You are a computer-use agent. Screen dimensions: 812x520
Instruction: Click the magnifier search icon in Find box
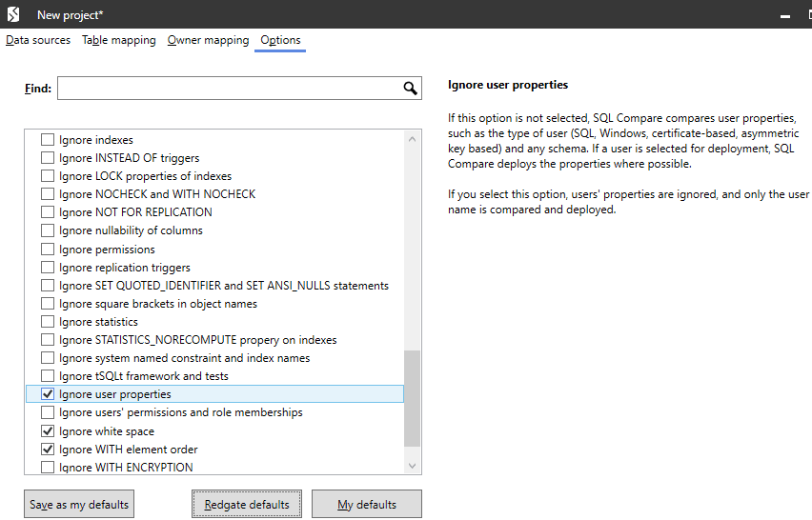410,89
